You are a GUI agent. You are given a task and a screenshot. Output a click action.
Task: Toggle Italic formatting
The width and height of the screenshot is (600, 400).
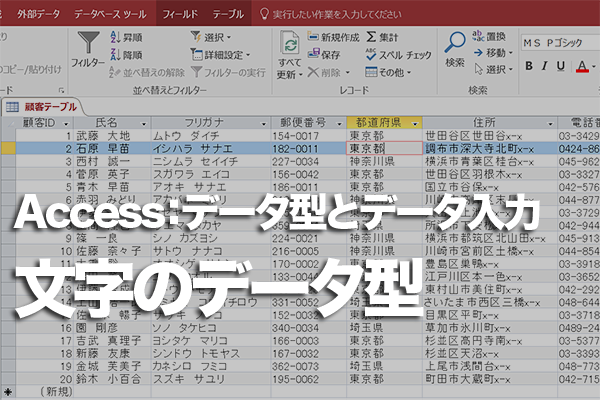[545, 66]
